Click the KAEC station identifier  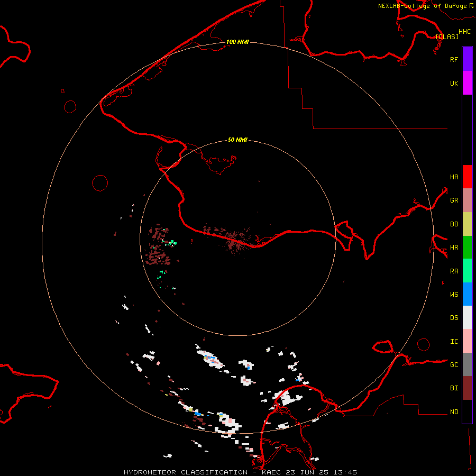(272, 472)
